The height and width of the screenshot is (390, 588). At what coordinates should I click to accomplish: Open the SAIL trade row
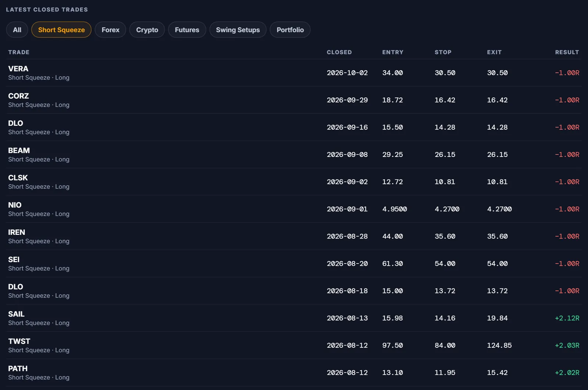coord(294,318)
